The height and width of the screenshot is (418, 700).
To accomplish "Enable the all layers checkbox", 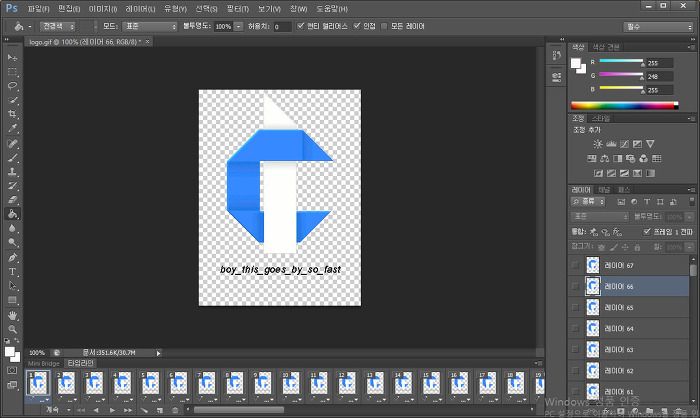I will point(384,26).
